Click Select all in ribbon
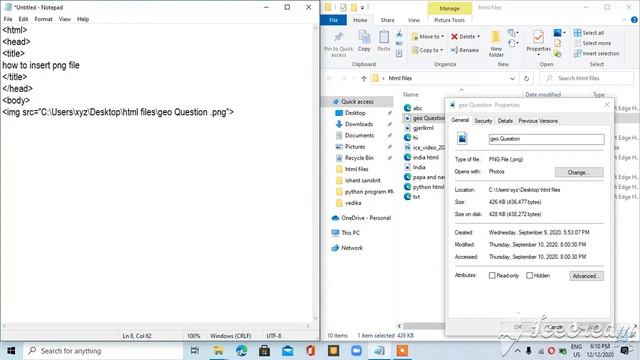Image resolution: width=640 pixels, height=360 pixels. [589, 33]
